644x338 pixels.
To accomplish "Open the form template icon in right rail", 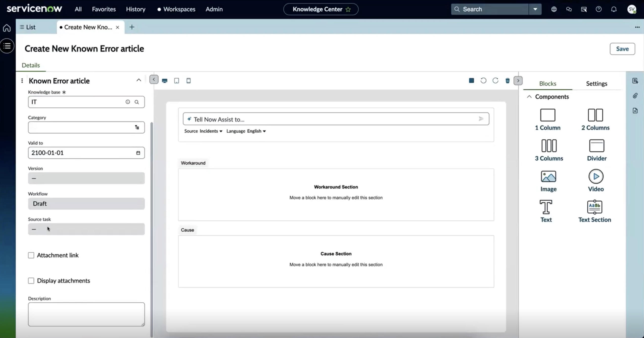I will [635, 81].
